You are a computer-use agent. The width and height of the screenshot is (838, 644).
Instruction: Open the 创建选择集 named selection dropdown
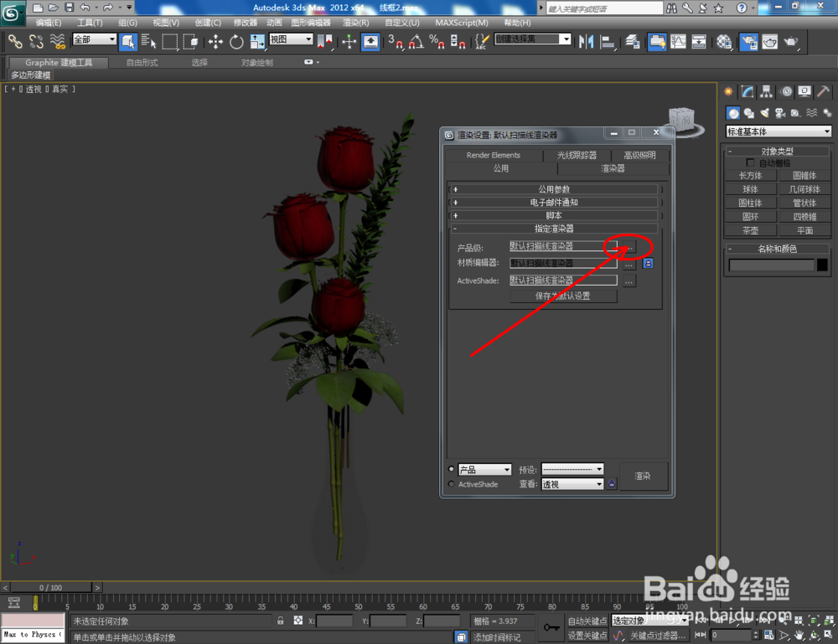533,39
